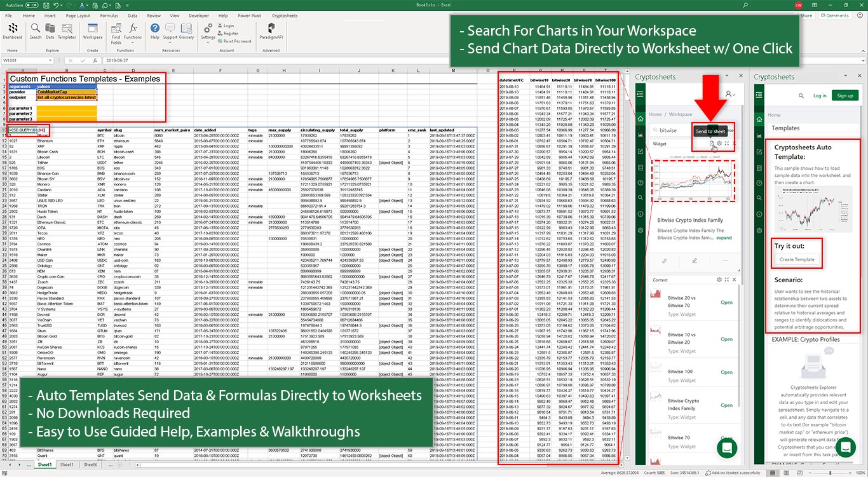This screenshot has height=488, width=868.
Task: Open the Bitwise 20 vs Bitwise 70 widget
Action: click(726, 302)
